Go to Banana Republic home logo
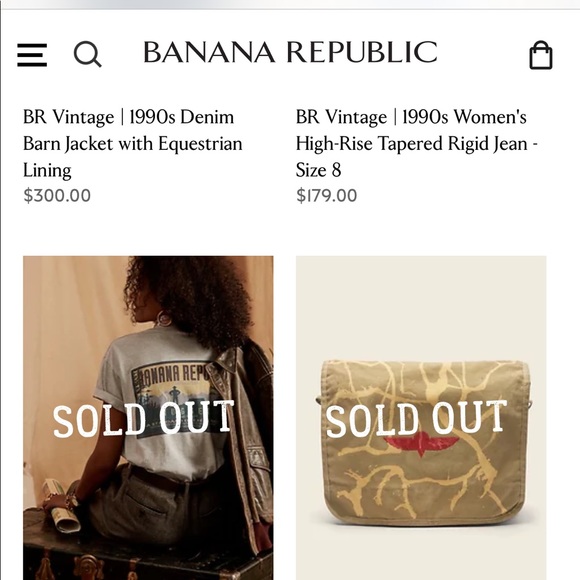Screen dimensions: 580x580 [290, 52]
